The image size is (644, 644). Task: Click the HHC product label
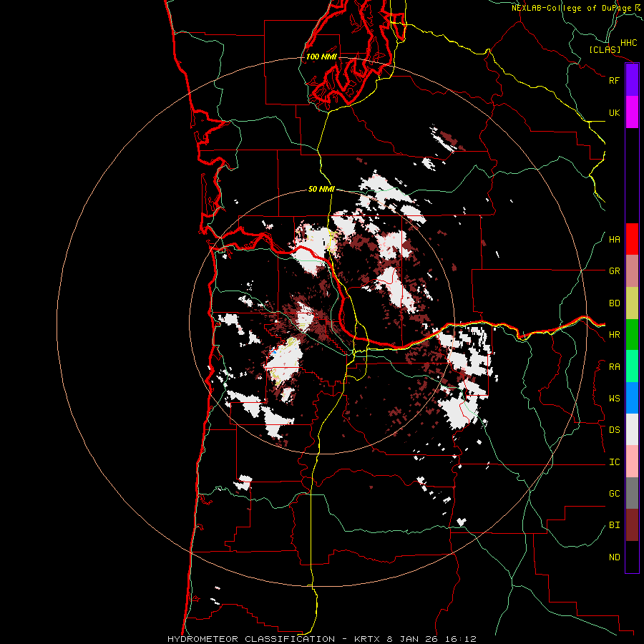[629, 43]
